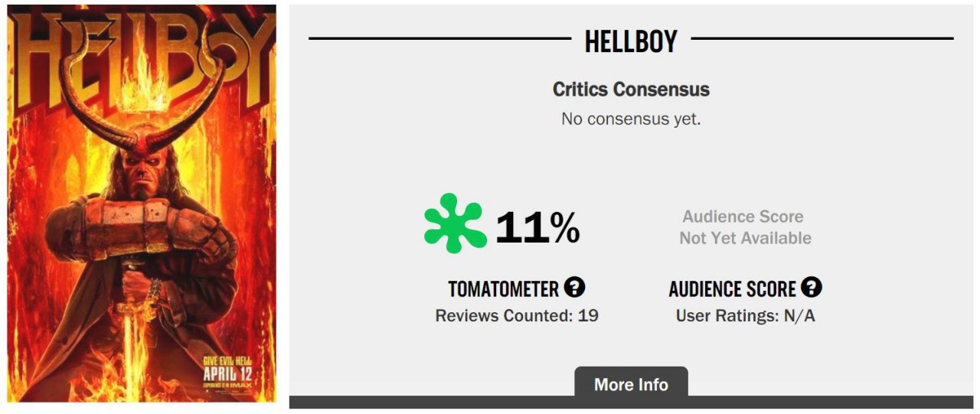Click the "User Ratings: N/A" text

point(745,315)
